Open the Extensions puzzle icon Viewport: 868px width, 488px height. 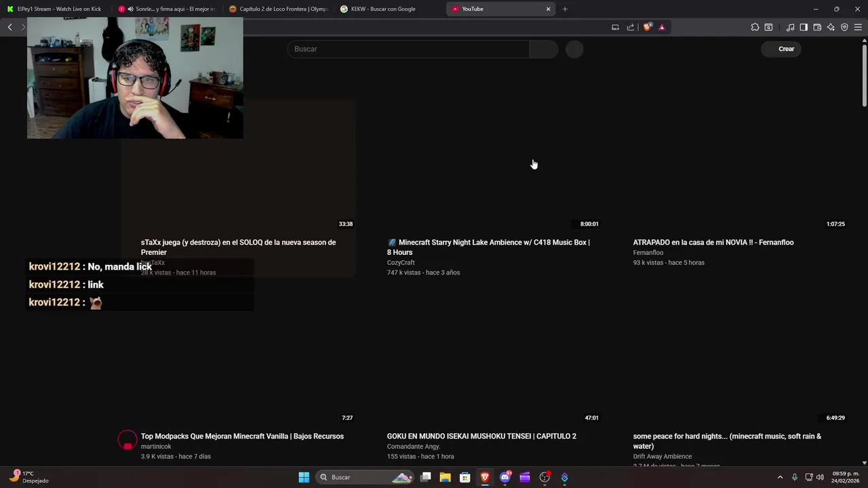click(755, 27)
